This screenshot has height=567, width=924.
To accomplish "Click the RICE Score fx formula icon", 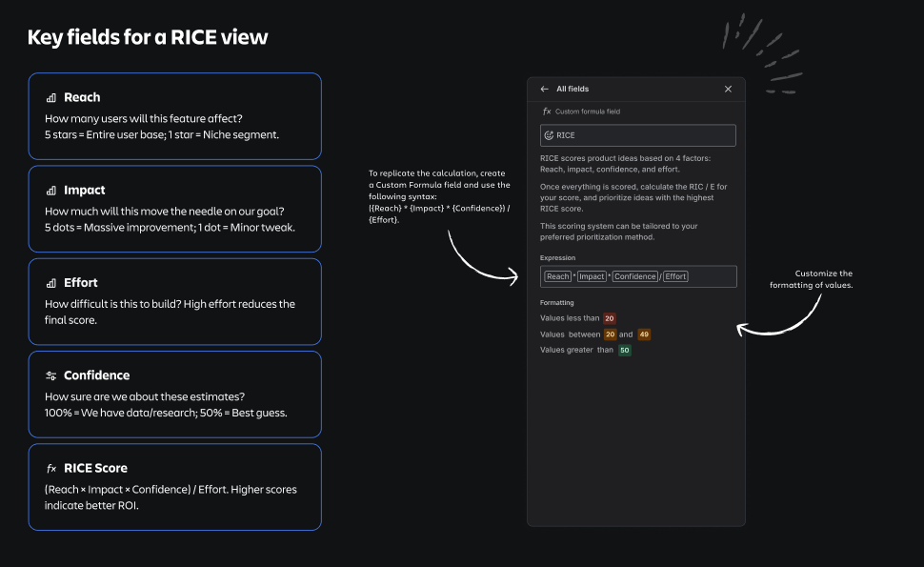I will click(51, 469).
